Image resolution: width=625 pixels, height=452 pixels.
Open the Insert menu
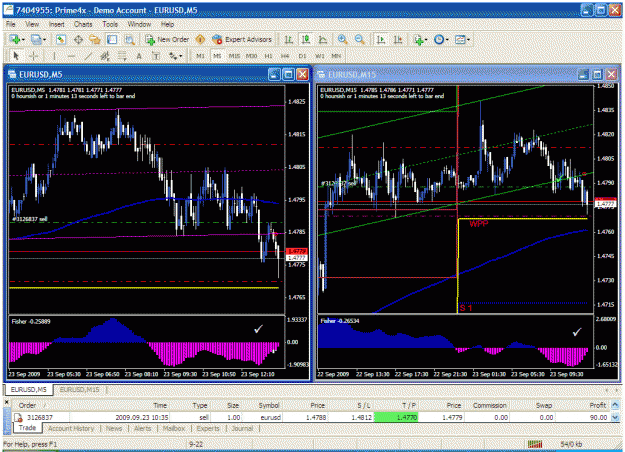(56, 24)
